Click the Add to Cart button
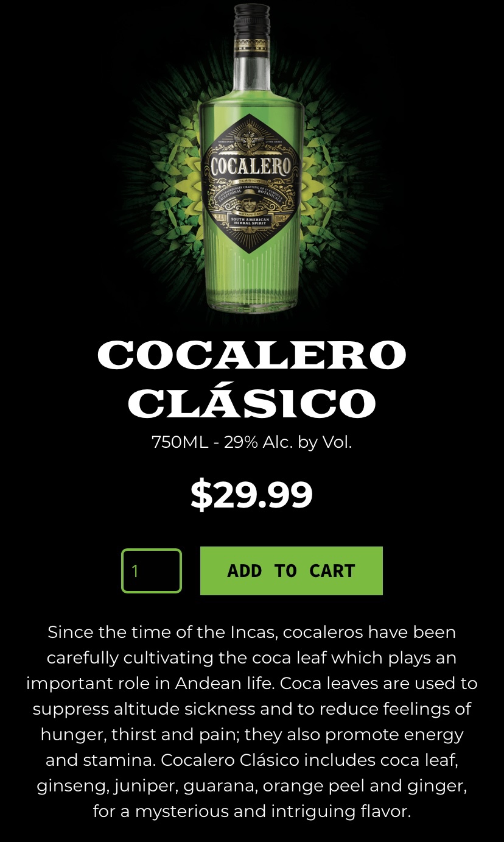Screen dimensions: 504x842 click(292, 571)
